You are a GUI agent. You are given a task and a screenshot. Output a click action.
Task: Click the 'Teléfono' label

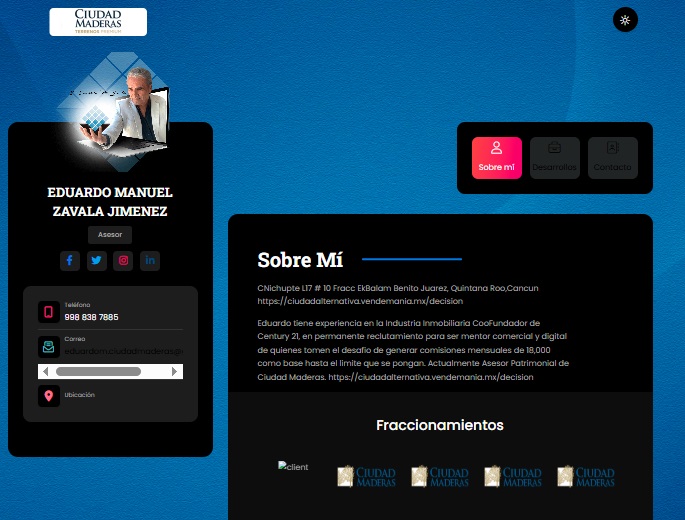pos(77,305)
